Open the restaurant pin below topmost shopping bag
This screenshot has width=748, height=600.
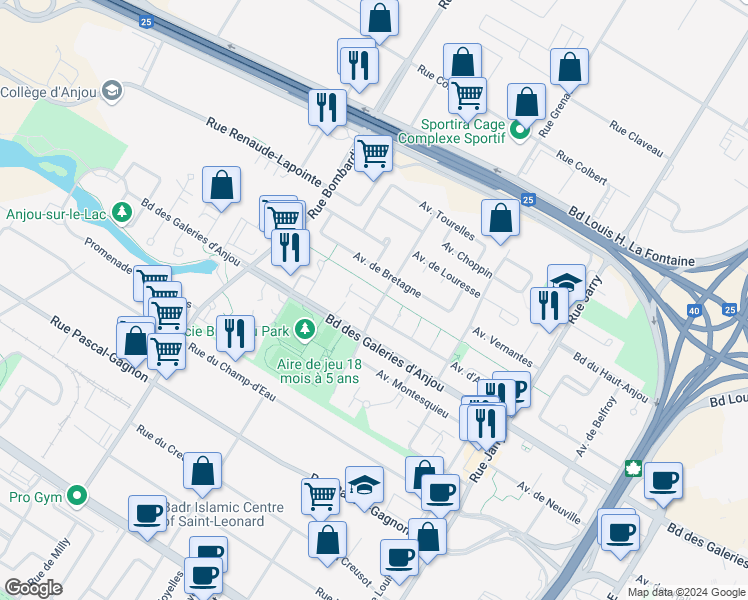pyautogui.click(x=360, y=68)
